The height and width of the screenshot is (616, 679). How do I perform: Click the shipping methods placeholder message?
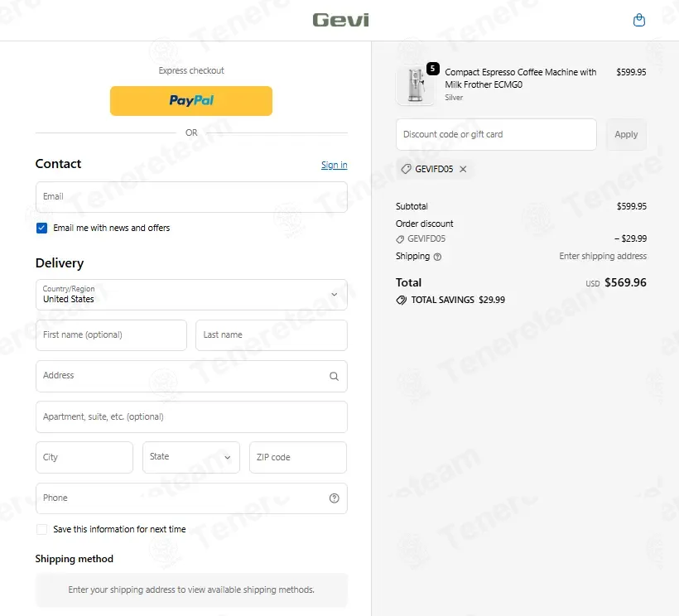point(191,590)
